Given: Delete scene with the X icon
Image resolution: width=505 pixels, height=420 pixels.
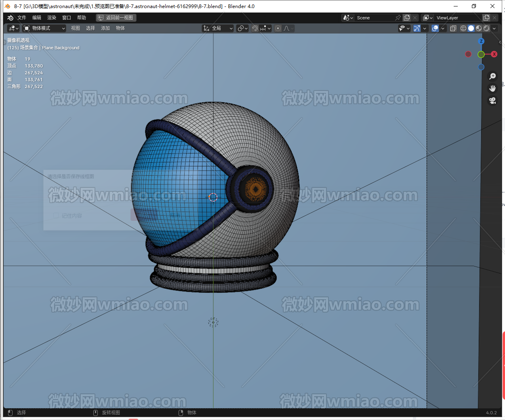Looking at the screenshot, I should (415, 18).
